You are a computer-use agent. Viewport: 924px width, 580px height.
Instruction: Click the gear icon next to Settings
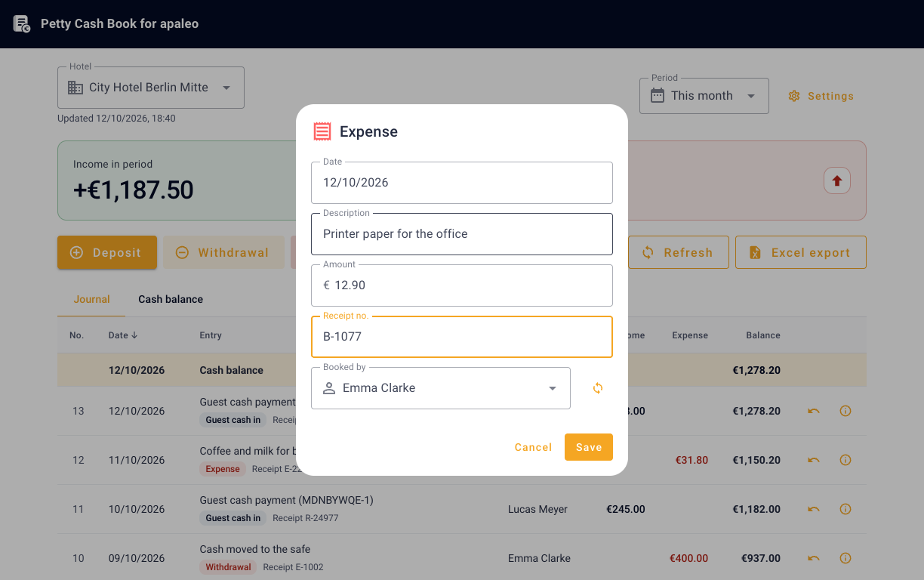[x=794, y=96]
